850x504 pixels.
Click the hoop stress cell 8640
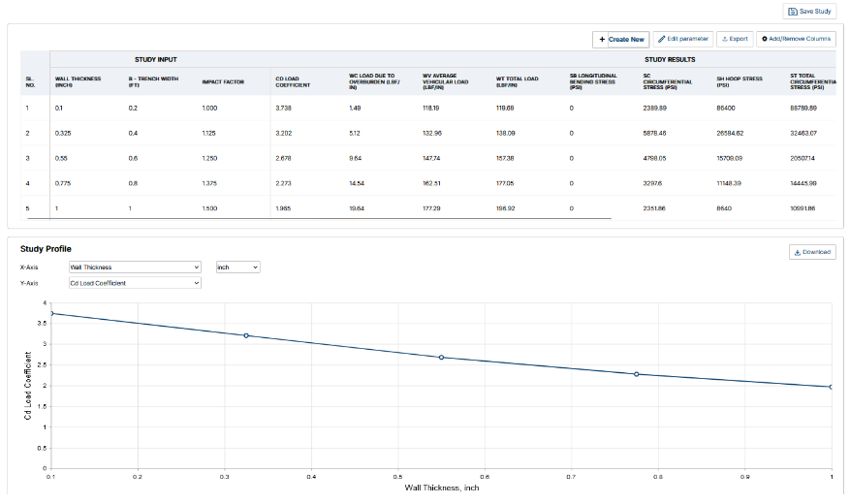pyautogui.click(x=724, y=208)
